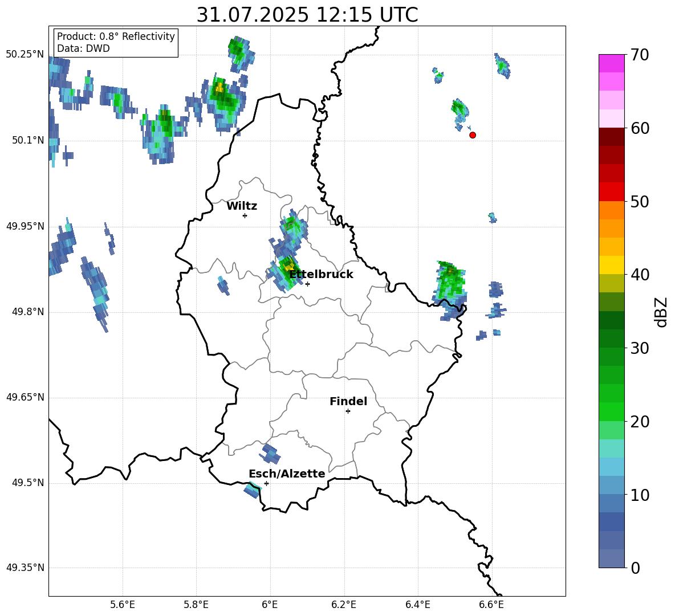
Task: Select the Esch/Alzette city label
Action: (x=287, y=474)
